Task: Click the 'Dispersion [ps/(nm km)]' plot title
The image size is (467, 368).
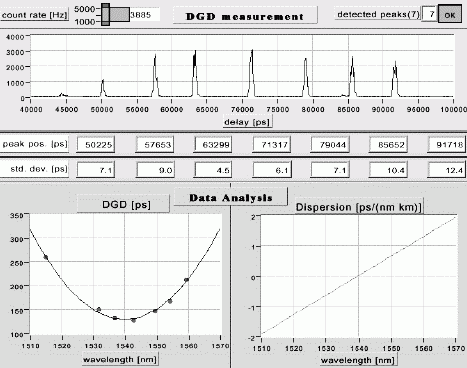Action: pos(359,207)
